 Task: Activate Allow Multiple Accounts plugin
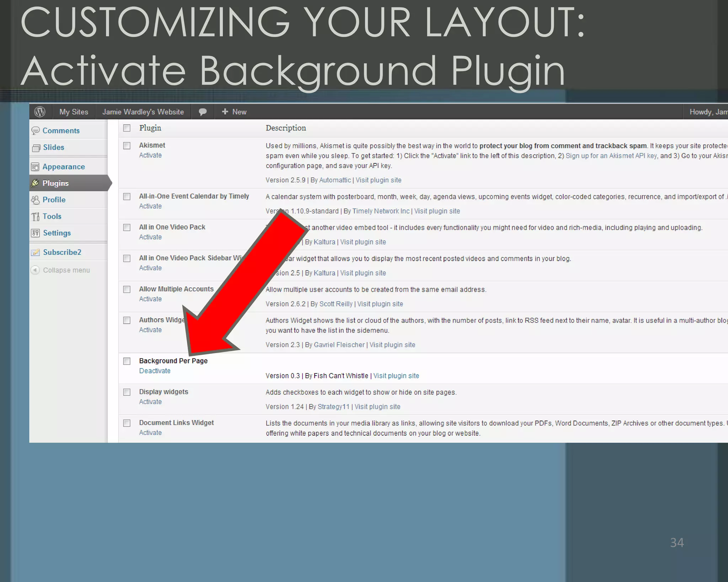pos(150,299)
